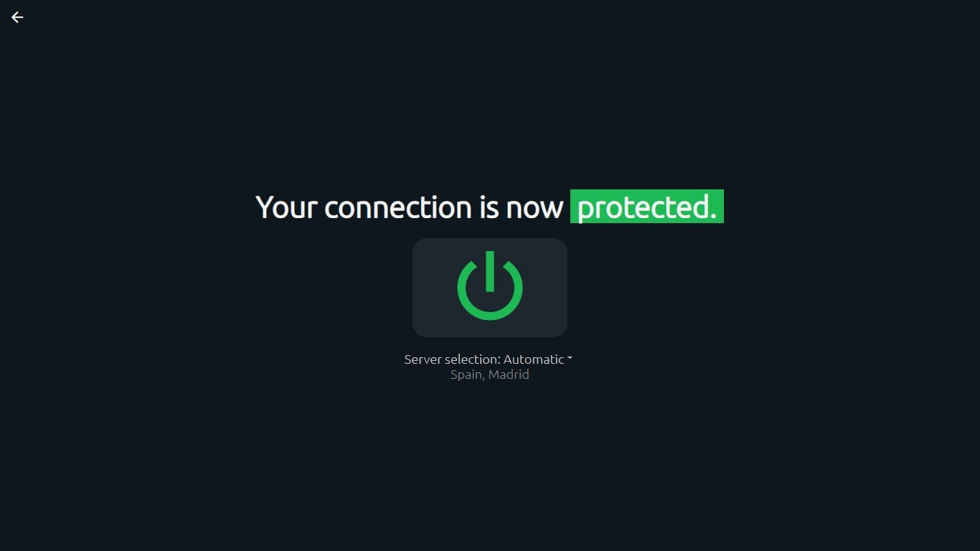Expand server list using the dropdown triangle
This screenshot has height=551, width=980.
(x=570, y=358)
